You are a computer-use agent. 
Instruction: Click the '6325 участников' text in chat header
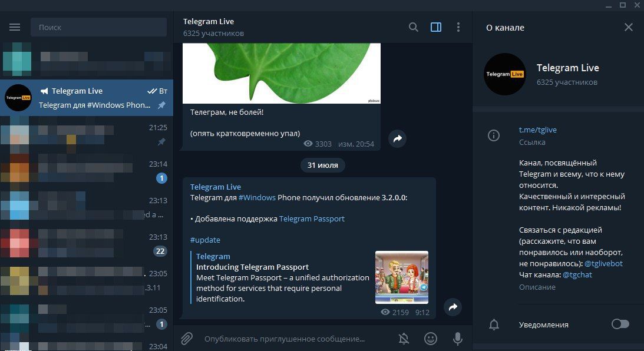click(213, 33)
